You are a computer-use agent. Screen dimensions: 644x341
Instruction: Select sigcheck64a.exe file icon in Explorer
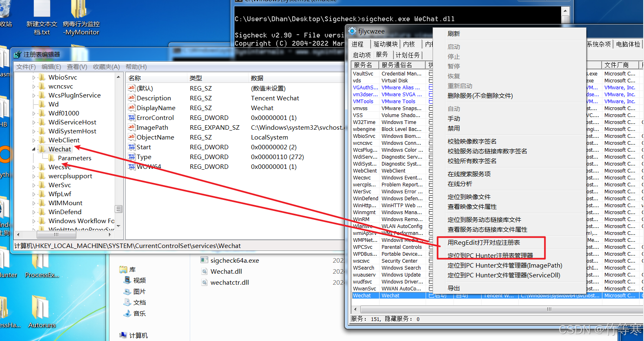click(x=204, y=260)
